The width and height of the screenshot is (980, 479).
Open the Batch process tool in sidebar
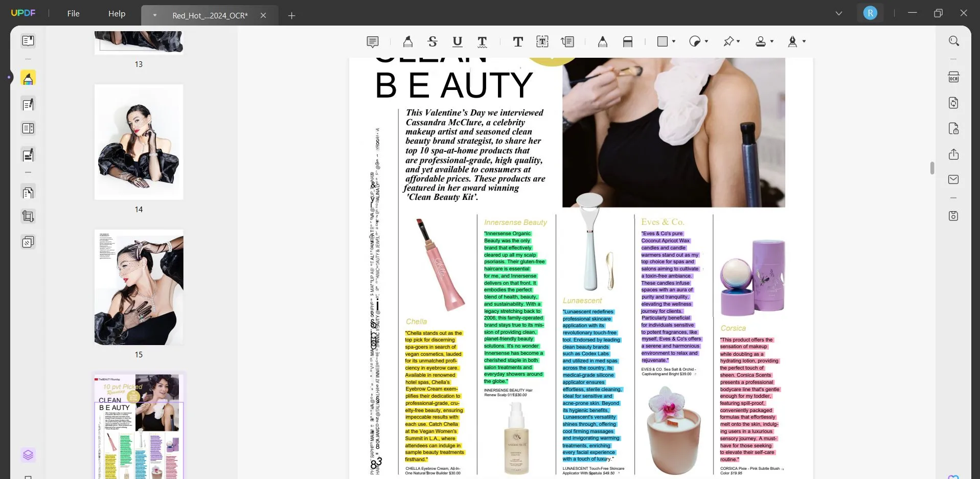point(28,242)
